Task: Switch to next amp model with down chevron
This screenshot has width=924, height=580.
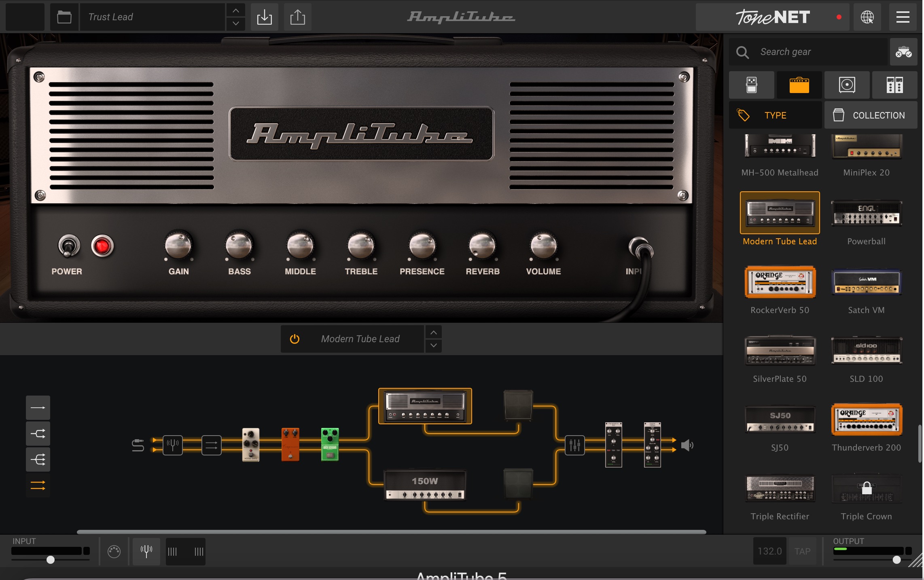Action: 433,345
